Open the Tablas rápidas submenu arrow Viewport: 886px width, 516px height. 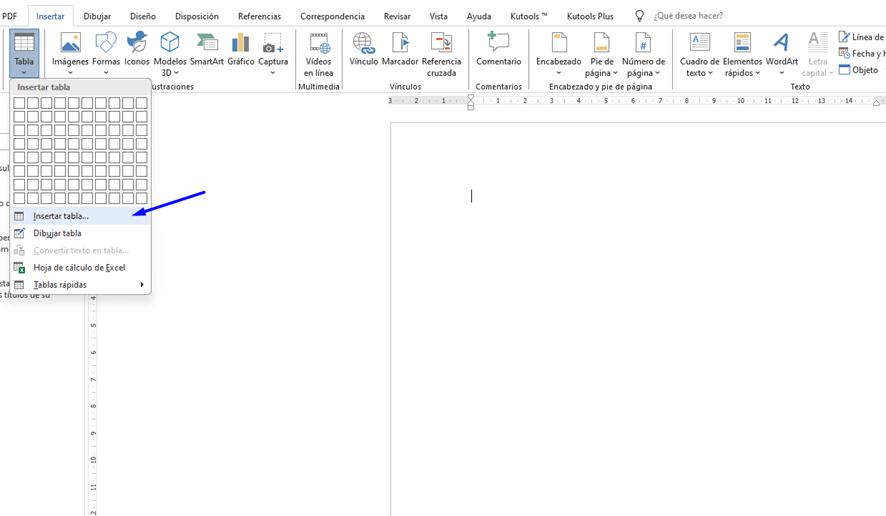(x=142, y=285)
